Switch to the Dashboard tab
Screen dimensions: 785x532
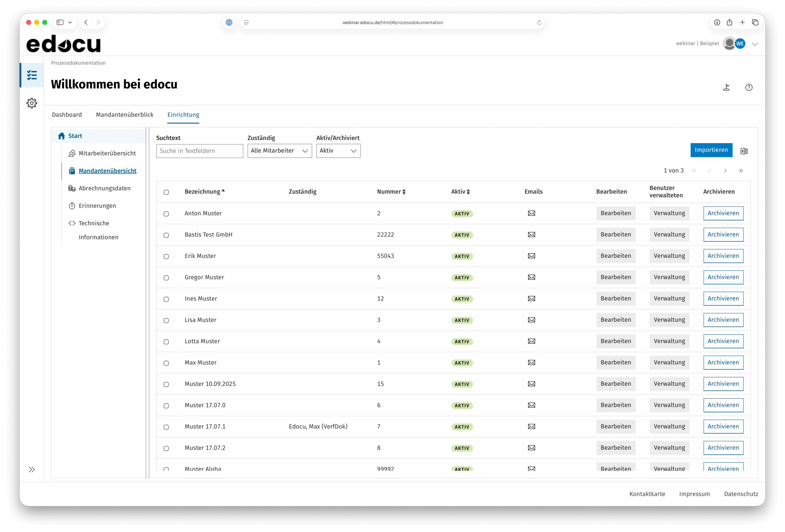tap(67, 114)
